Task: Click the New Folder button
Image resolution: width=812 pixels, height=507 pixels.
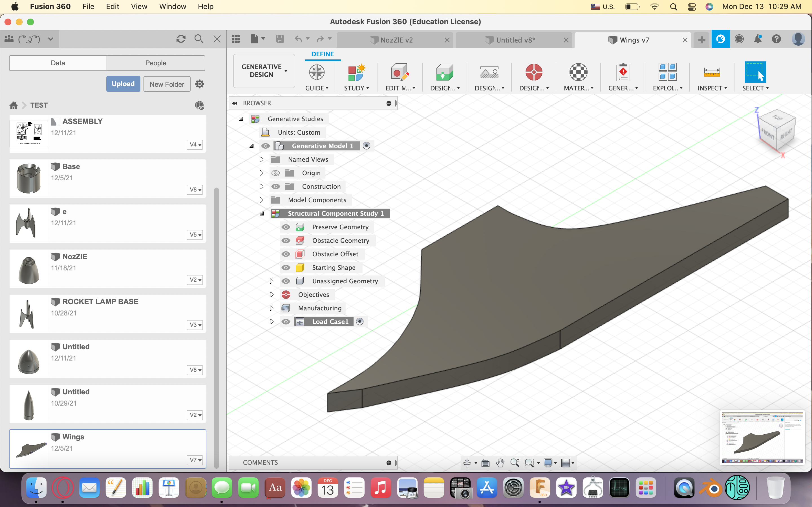Action: point(166,84)
